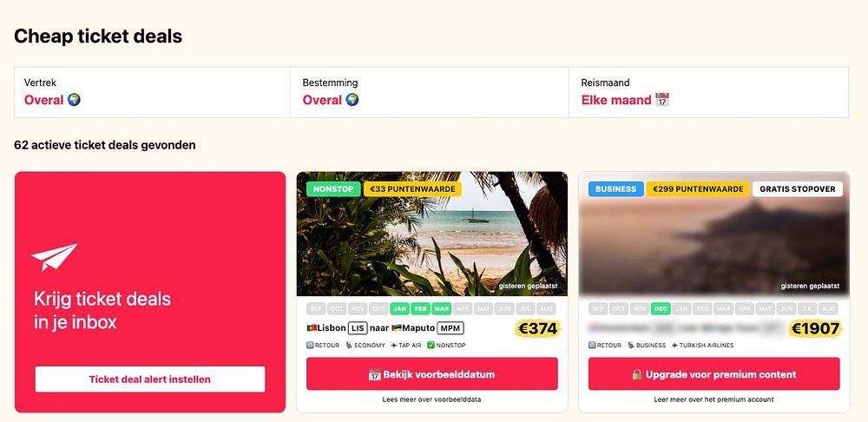The image size is (868, 422).
Task: Open the tropical beach deal photo
Action: pyautogui.click(x=431, y=234)
